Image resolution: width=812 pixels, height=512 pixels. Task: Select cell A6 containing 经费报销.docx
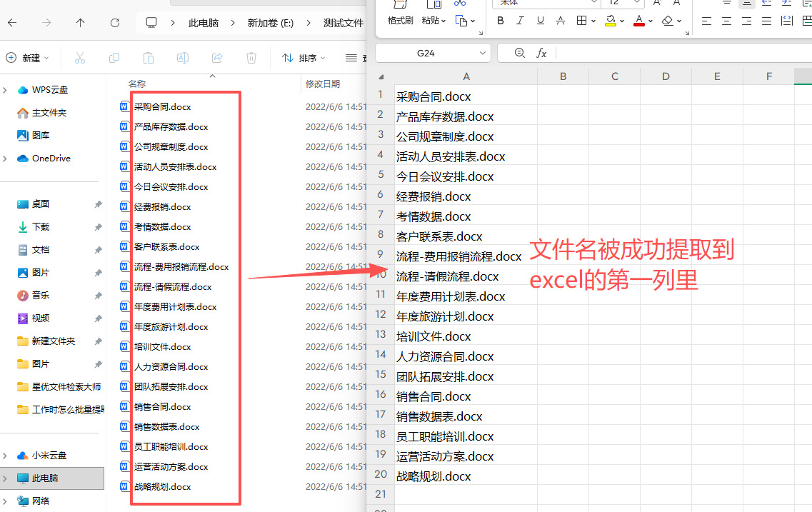(x=466, y=196)
